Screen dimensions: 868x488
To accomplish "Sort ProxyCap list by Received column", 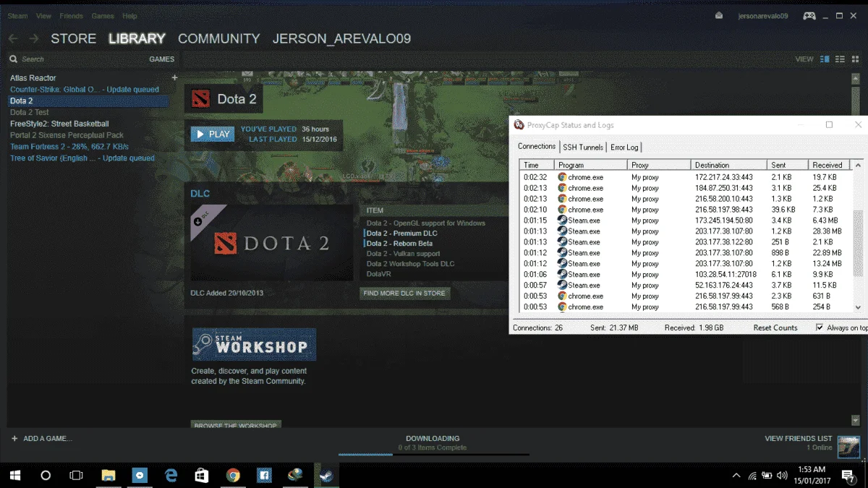I will [x=830, y=165].
